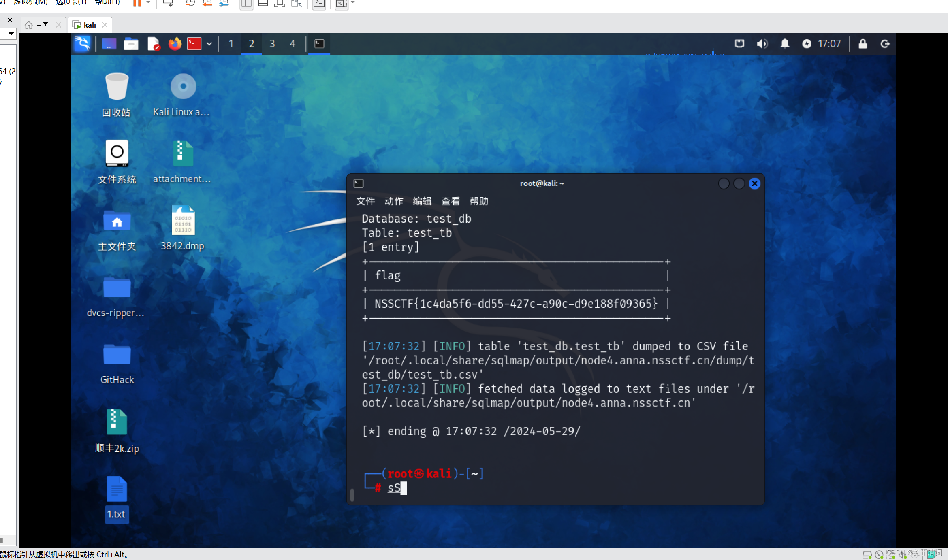Image resolution: width=948 pixels, height=560 pixels.
Task: Click the volume speaker tray icon
Action: pyautogui.click(x=762, y=44)
